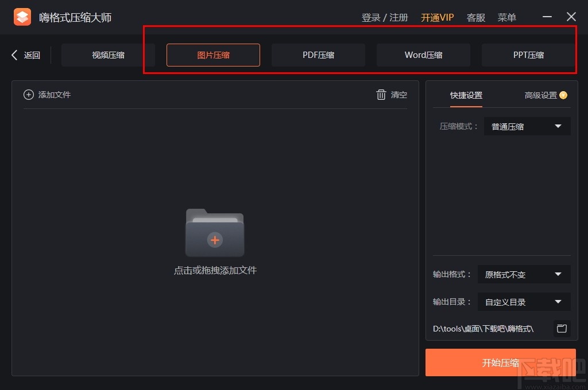Switch to the 视频压缩 tab

pyautogui.click(x=107, y=54)
